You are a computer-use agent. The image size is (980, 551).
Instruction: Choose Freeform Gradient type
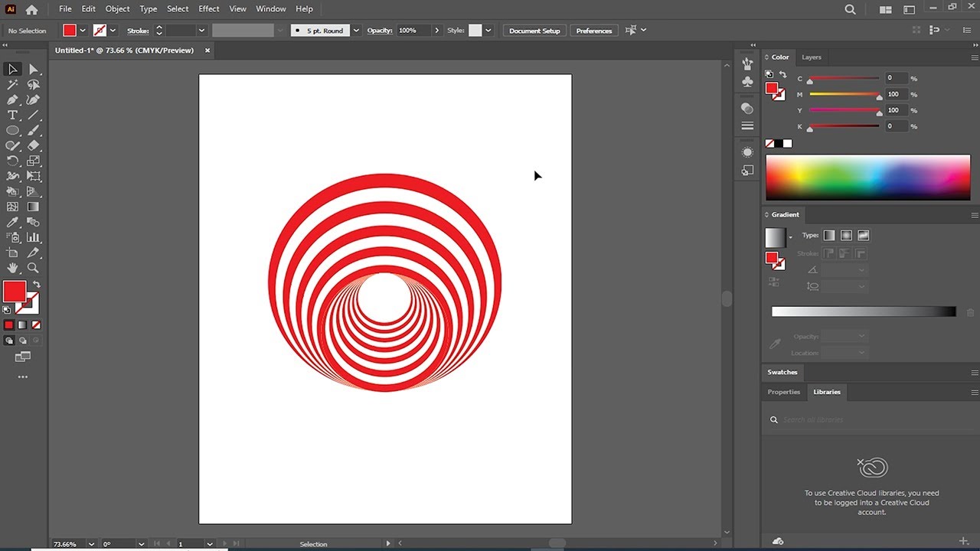point(864,236)
